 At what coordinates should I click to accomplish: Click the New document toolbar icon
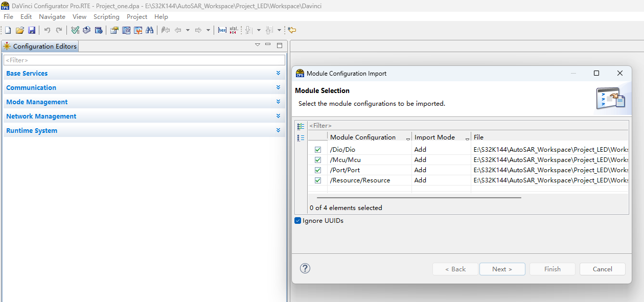(8, 30)
